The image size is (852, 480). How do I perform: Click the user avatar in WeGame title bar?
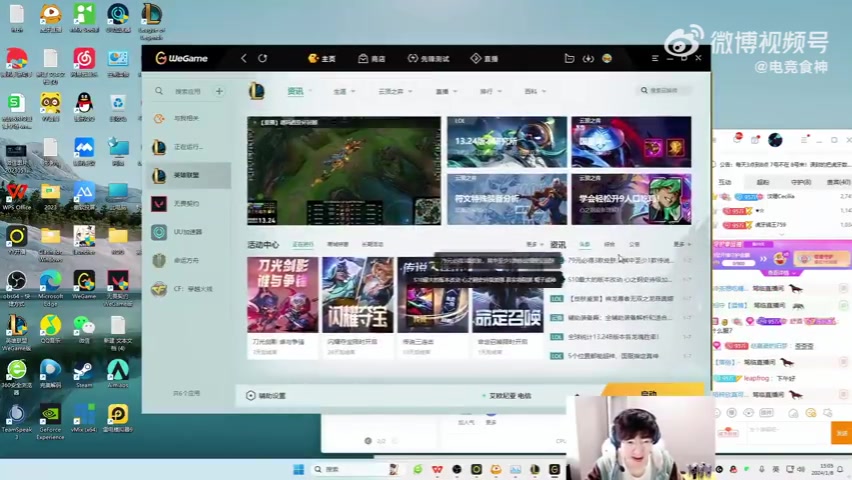coord(607,58)
